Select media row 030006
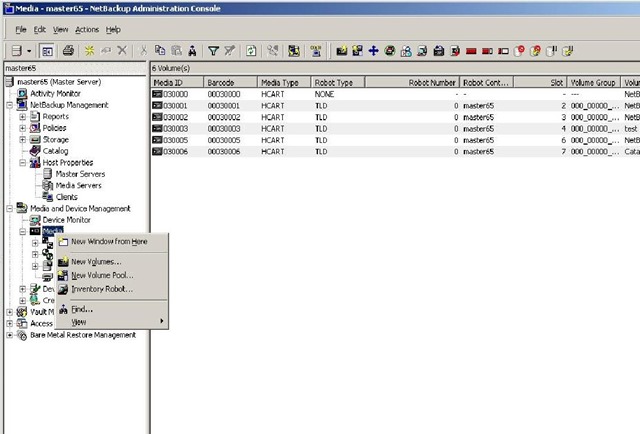 pos(395,151)
